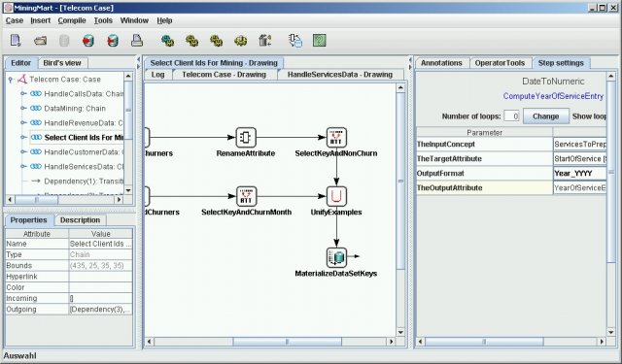Open the Help menu
Screen dimensions: 622x364
point(164,20)
